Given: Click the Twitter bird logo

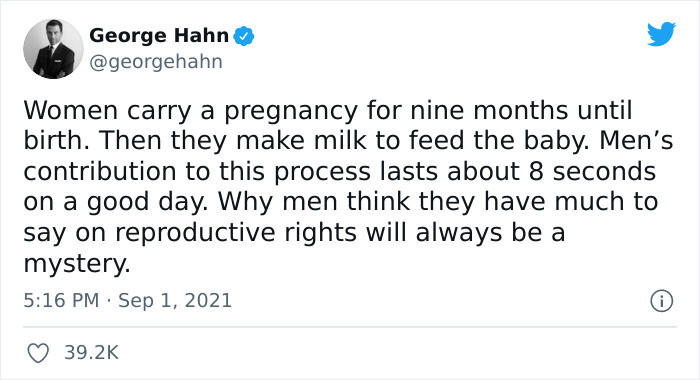Looking at the screenshot, I should click(661, 34).
